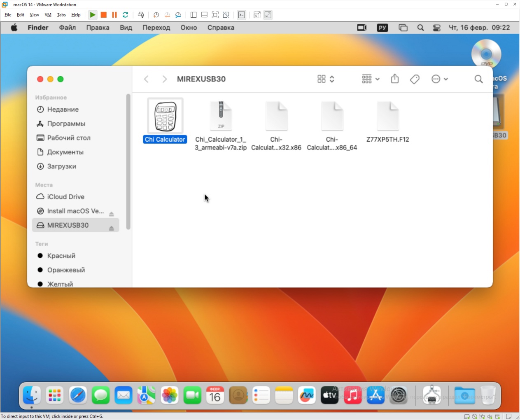520x420 pixels.
Task: Open Рабочий стол in the sidebar
Action: click(69, 138)
